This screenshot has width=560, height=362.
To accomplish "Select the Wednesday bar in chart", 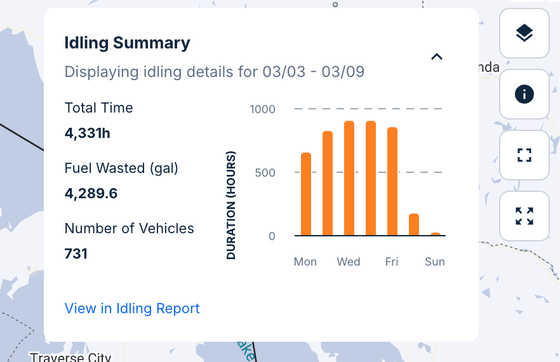I will click(349, 178).
